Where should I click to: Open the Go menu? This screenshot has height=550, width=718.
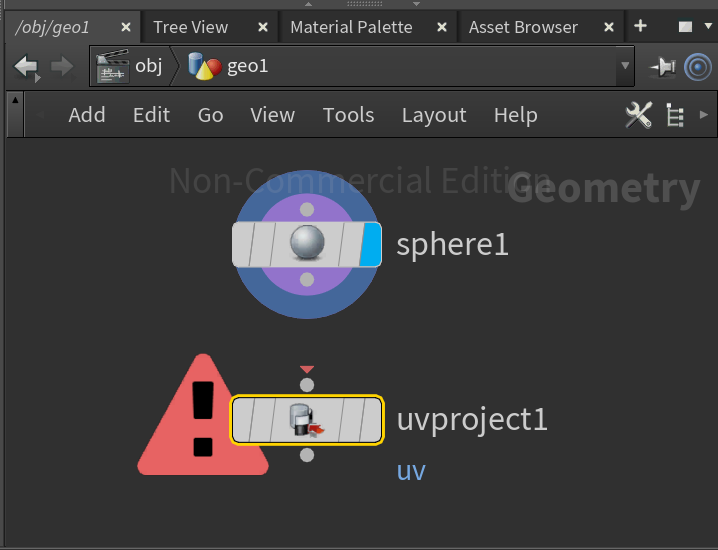pyautogui.click(x=210, y=115)
